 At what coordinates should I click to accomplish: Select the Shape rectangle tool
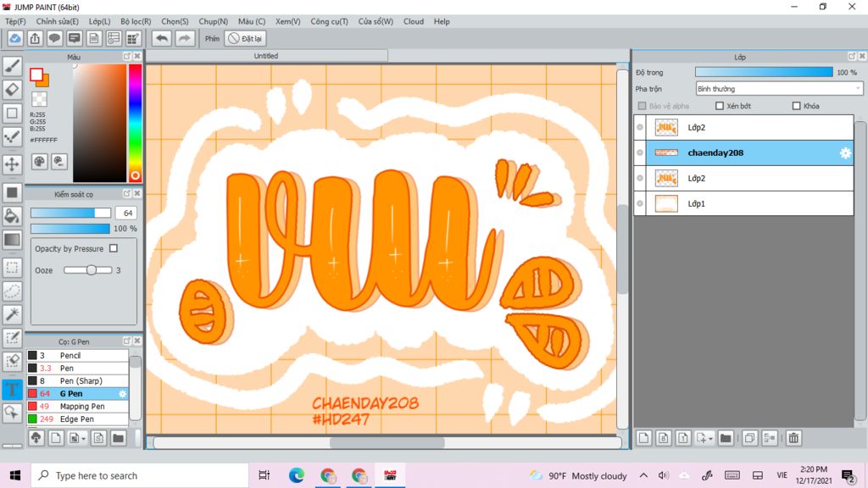click(12, 114)
